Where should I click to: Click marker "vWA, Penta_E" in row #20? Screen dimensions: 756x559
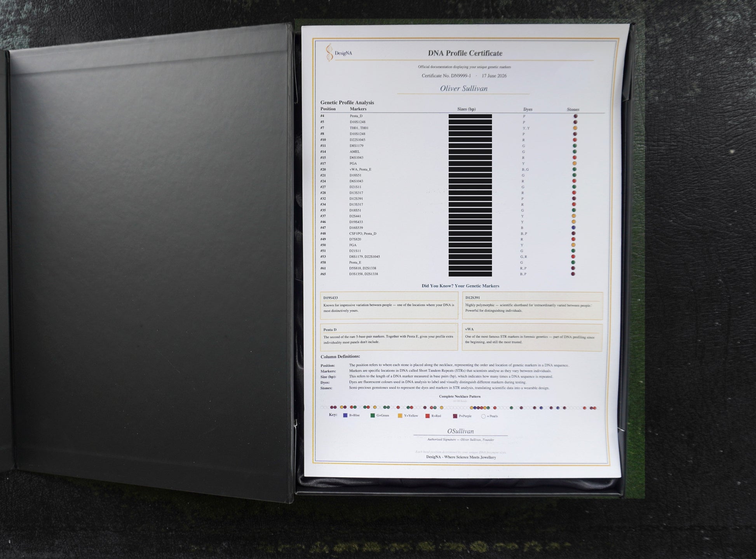(x=360, y=169)
